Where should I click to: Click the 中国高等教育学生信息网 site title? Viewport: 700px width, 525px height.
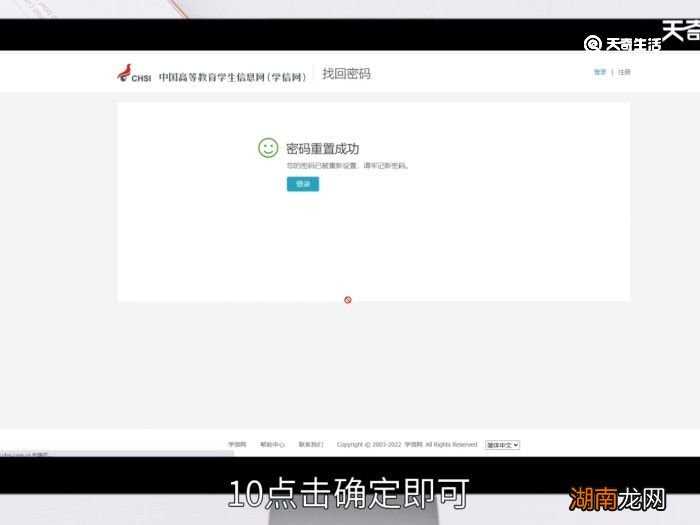coord(232,77)
